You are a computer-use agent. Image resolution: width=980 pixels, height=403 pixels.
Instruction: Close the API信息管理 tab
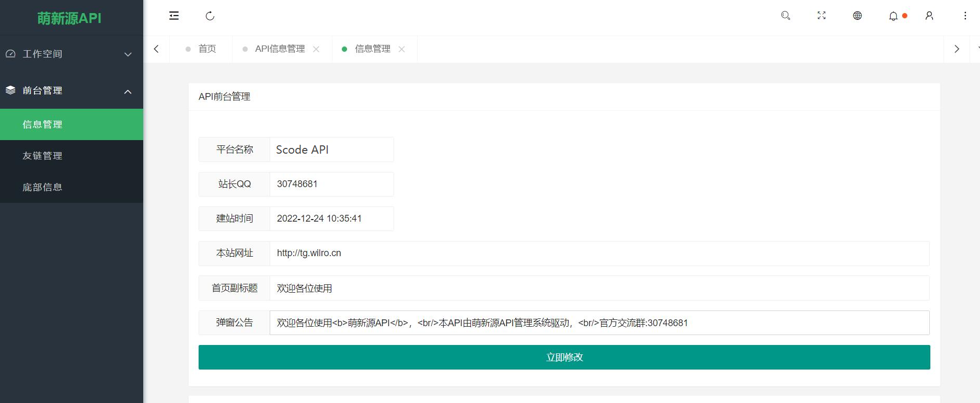[316, 49]
